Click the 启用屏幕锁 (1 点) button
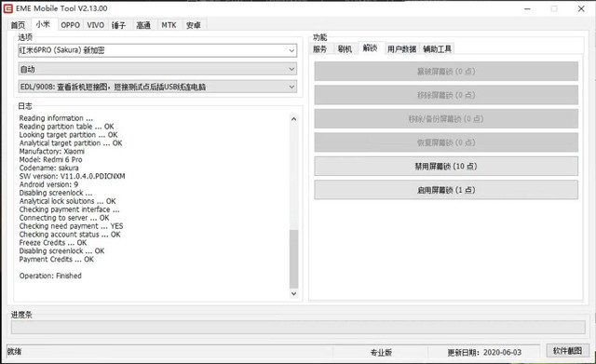 [446, 190]
